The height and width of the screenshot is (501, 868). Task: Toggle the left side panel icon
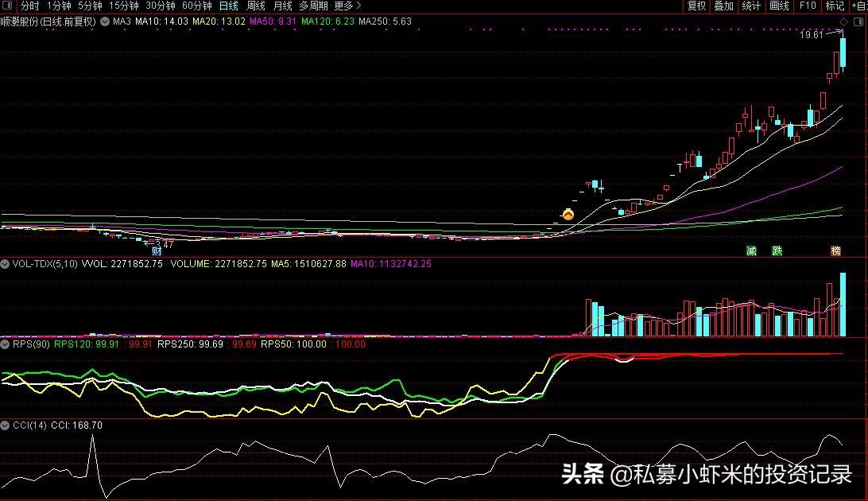(7, 6)
